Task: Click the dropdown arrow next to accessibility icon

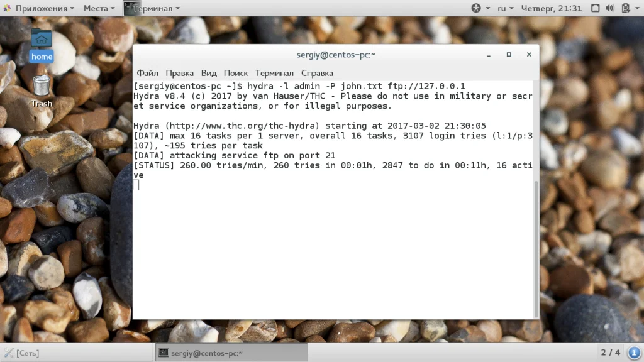Action: tap(488, 8)
